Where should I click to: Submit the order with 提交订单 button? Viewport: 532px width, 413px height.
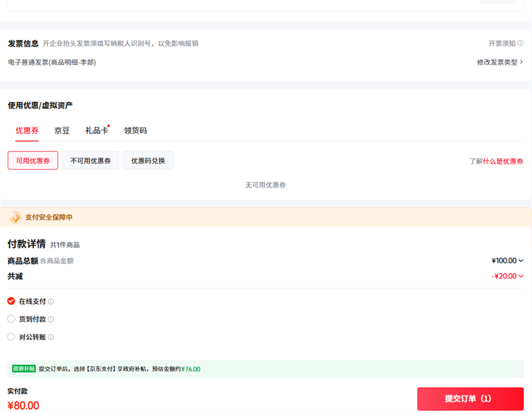470,399
